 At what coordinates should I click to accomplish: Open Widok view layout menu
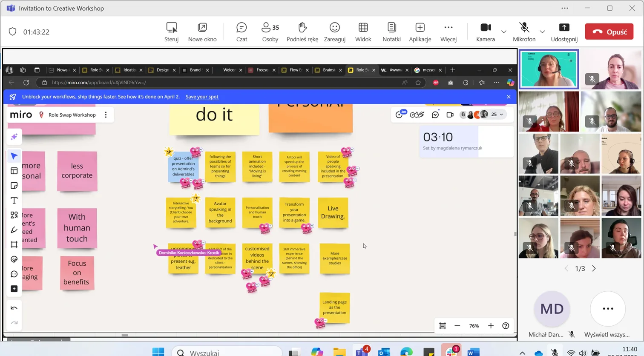click(x=363, y=32)
